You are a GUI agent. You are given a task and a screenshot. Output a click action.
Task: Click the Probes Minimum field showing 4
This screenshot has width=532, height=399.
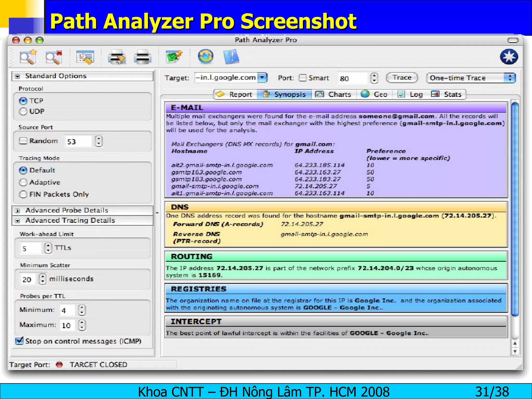tap(68, 310)
